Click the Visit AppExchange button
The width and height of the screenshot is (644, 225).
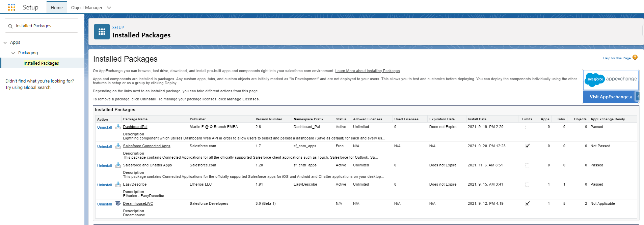point(611,97)
